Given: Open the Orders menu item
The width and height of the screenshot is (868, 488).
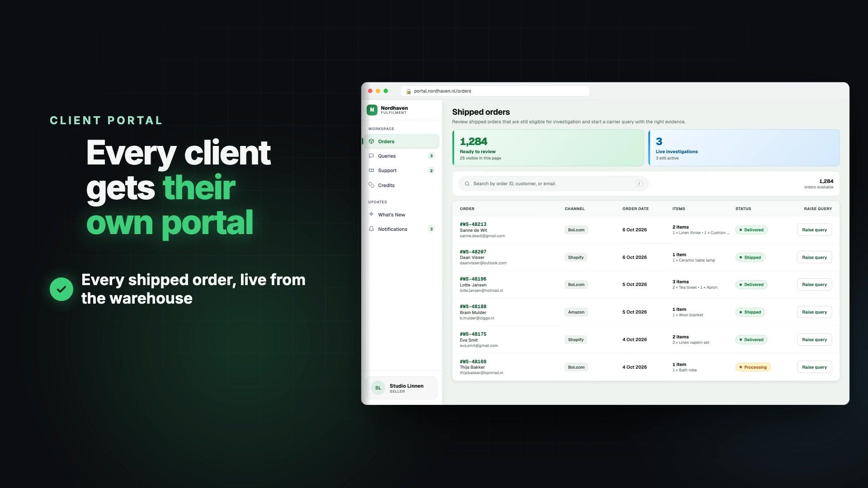Looking at the screenshot, I should [401, 141].
